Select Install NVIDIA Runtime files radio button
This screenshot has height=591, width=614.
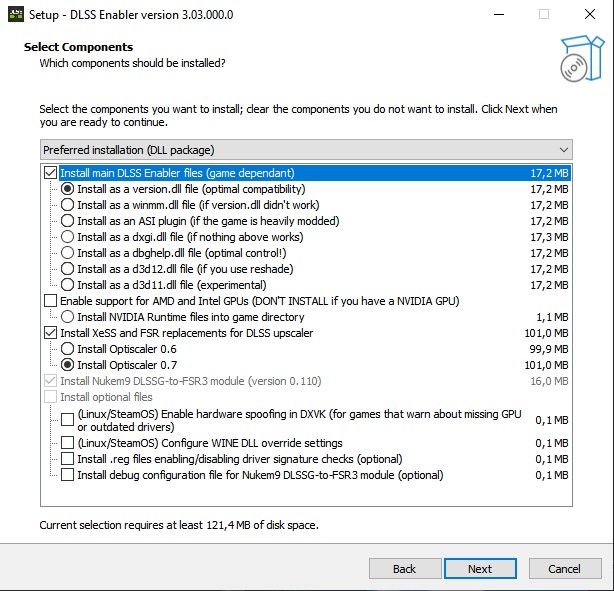tap(67, 317)
